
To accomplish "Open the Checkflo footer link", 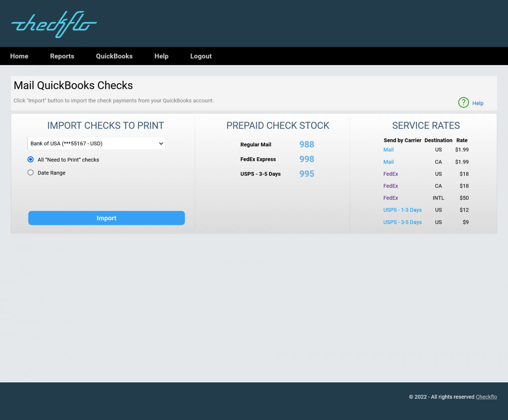I will (486, 397).
